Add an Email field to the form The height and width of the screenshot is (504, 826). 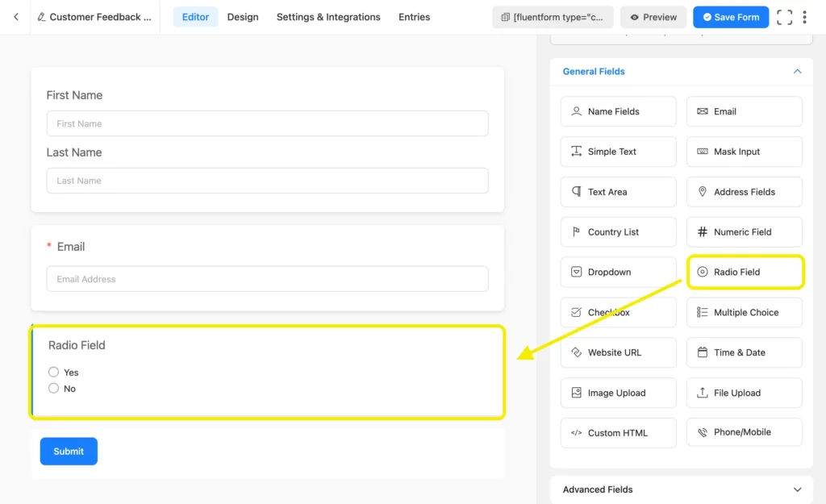click(x=744, y=111)
